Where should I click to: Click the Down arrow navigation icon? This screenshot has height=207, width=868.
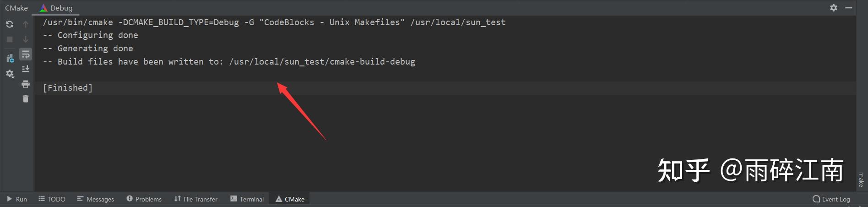26,39
